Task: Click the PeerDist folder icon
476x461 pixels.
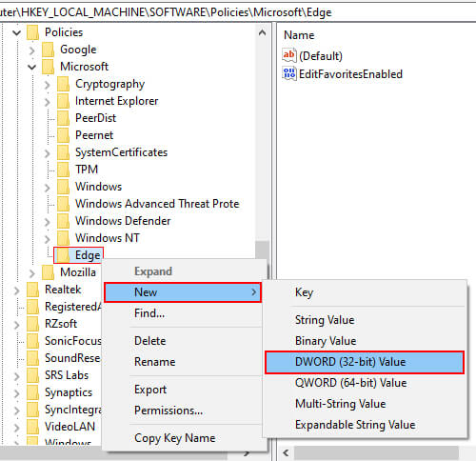Action: (x=64, y=118)
